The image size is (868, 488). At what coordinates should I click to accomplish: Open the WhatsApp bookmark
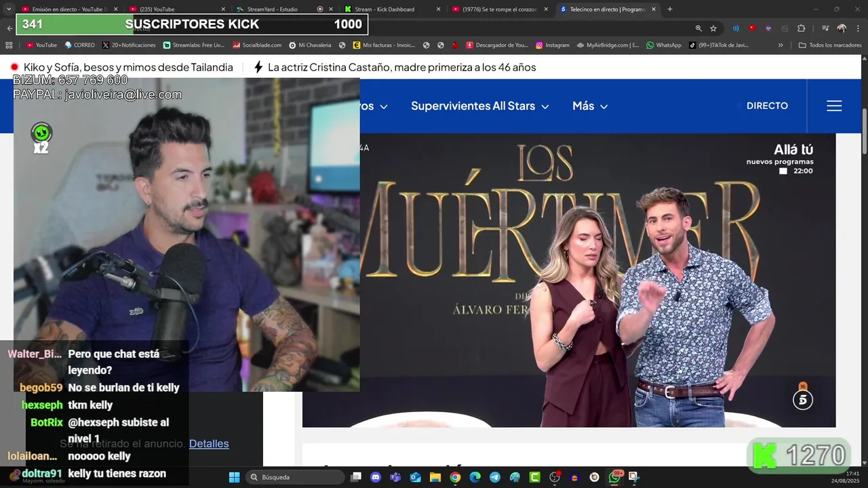(x=664, y=45)
